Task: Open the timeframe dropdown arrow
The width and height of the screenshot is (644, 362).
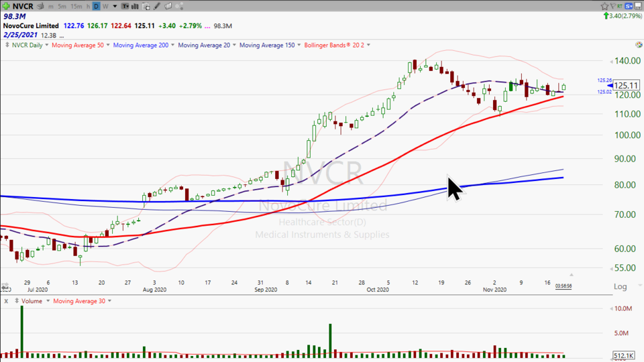Action: pos(115,7)
